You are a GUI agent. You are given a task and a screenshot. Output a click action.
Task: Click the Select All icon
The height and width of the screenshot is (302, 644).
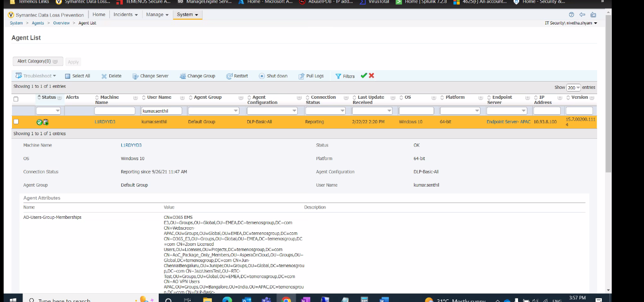pyautogui.click(x=69, y=76)
